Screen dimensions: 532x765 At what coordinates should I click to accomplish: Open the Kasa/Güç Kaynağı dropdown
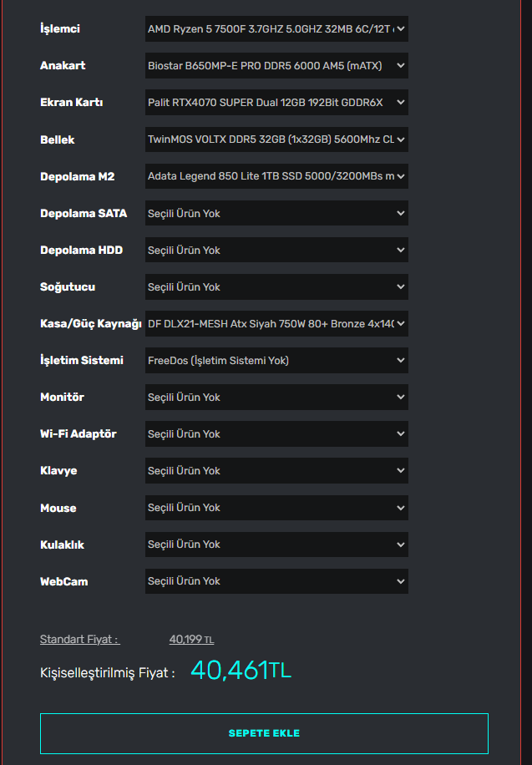[x=276, y=323]
